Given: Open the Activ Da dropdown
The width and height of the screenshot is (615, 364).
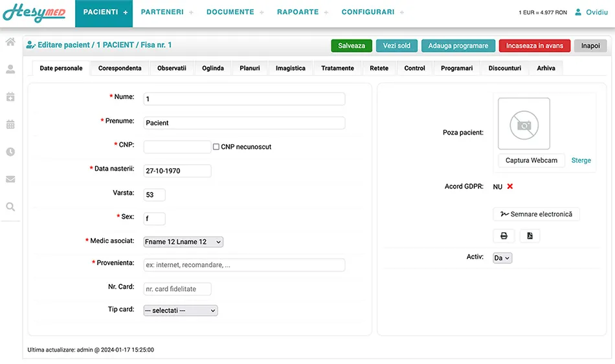Looking at the screenshot, I should coord(502,258).
